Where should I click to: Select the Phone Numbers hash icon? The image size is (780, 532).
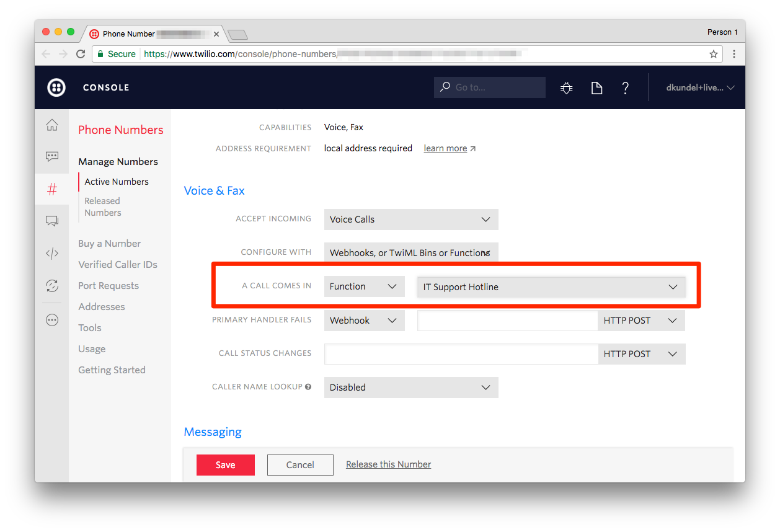(x=52, y=190)
